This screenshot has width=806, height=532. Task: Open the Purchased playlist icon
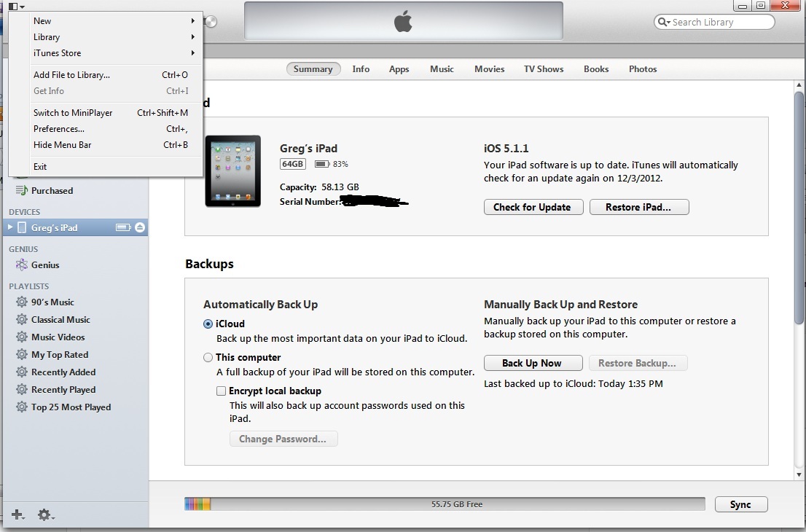click(x=22, y=190)
